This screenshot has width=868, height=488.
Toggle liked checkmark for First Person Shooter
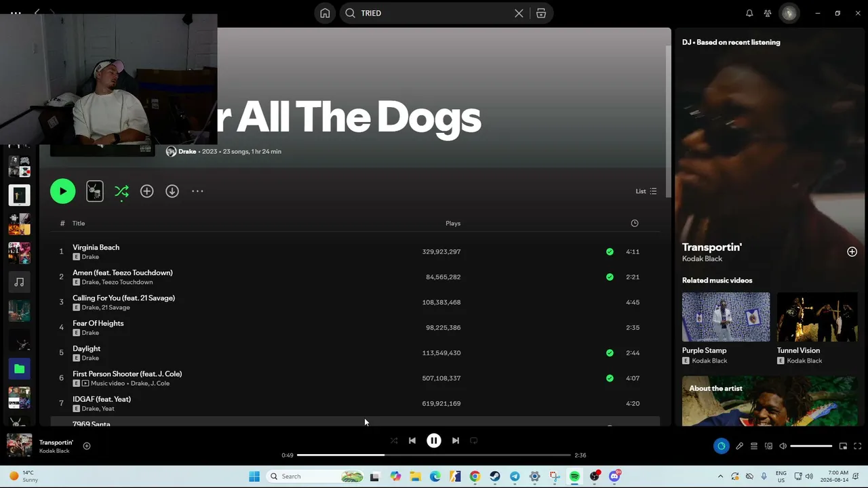click(x=610, y=378)
